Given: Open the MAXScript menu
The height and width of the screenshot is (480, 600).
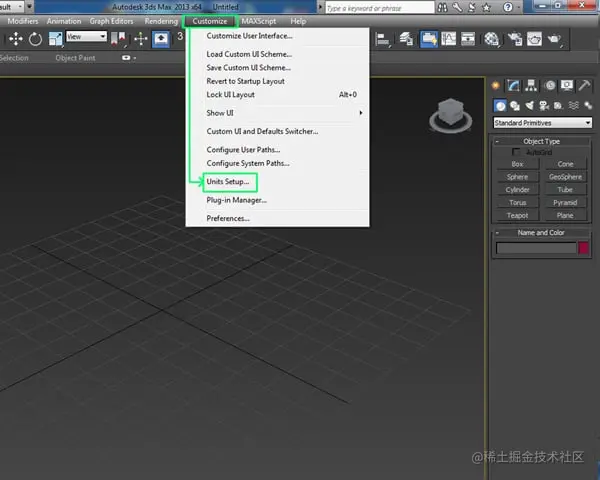Looking at the screenshot, I should [259, 21].
